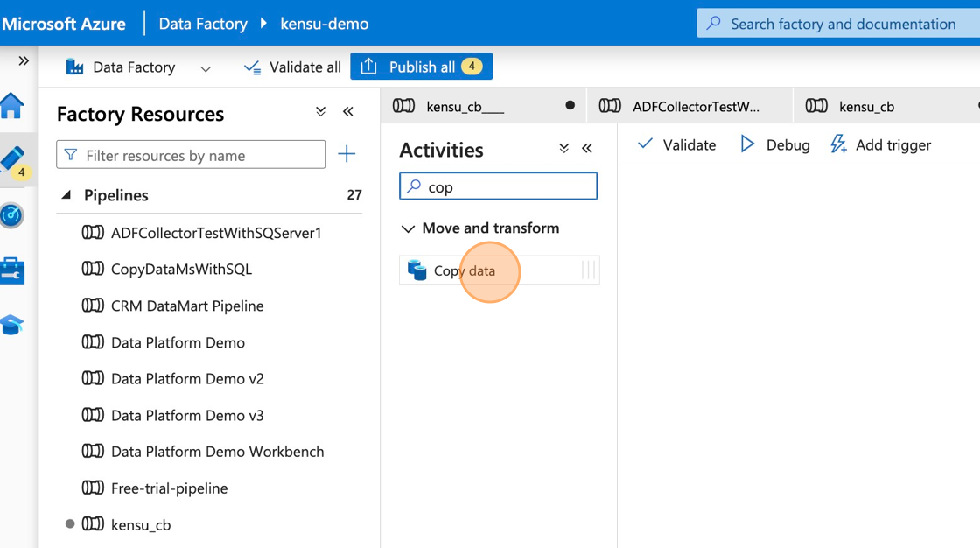Viewport: 980px width, 548px height.
Task: Open the kensu-demo breadcrumb
Action: coord(325,24)
